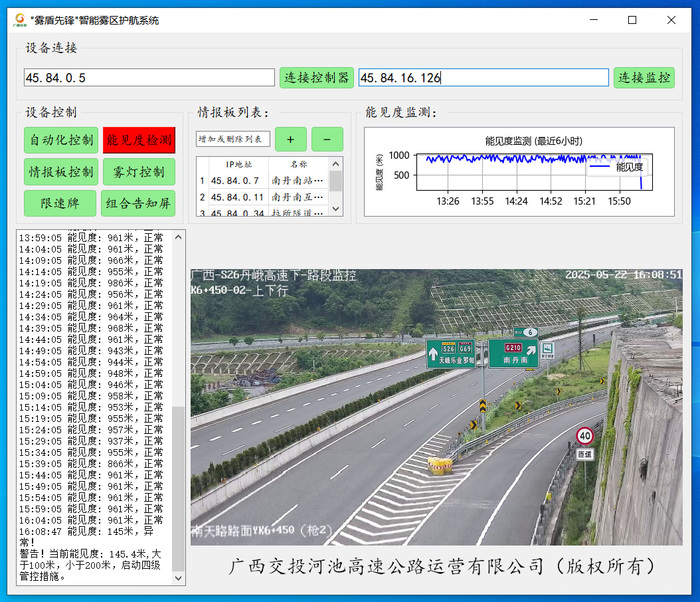Click the log panel scroll-down arrow
This screenshot has height=602, width=700.
coord(179,577)
